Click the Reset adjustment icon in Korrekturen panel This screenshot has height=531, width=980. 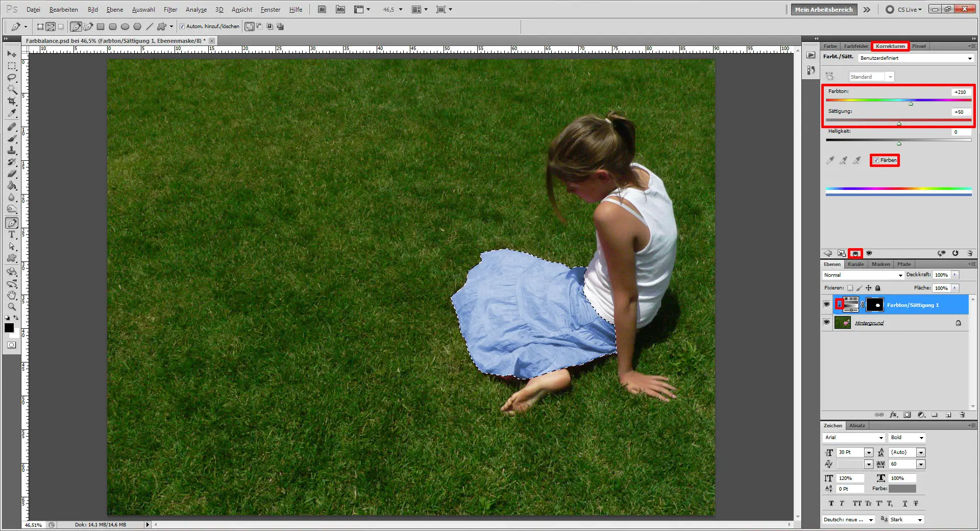click(955, 253)
